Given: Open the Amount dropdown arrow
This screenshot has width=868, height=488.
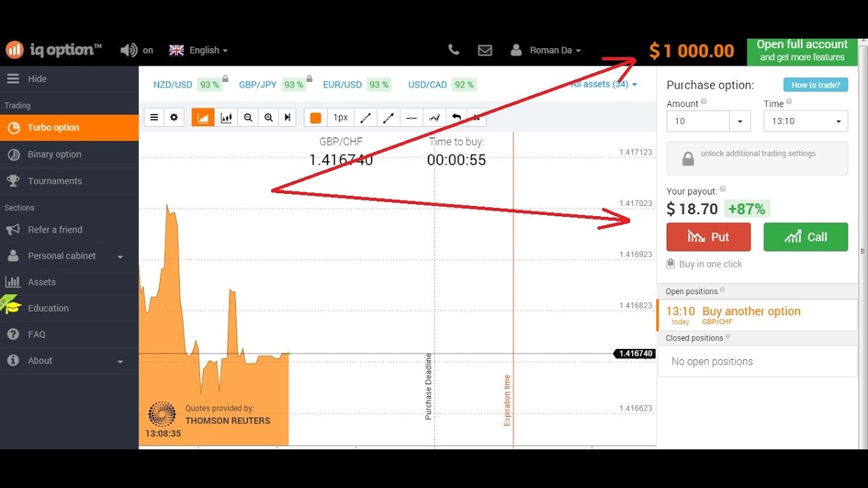Looking at the screenshot, I should coord(740,121).
